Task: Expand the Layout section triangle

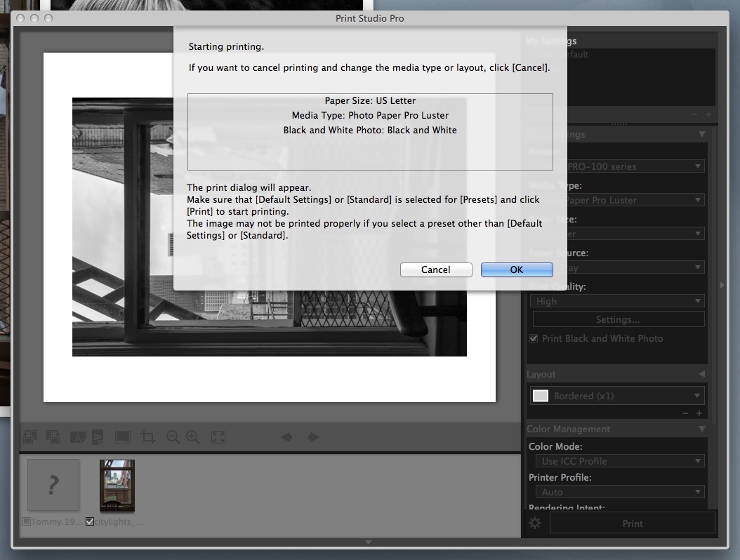Action: [701, 375]
